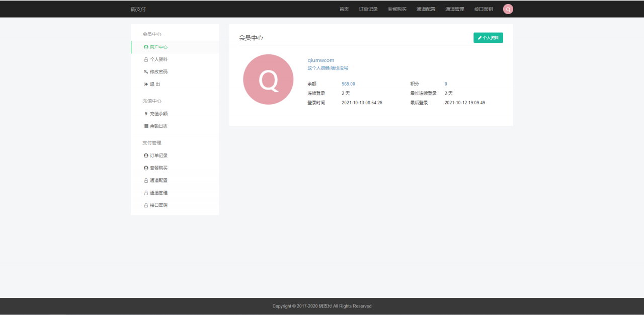Viewport: 644px width, 315px height.
Task: Click the yen icon beside 充值余额
Action: coord(146,114)
